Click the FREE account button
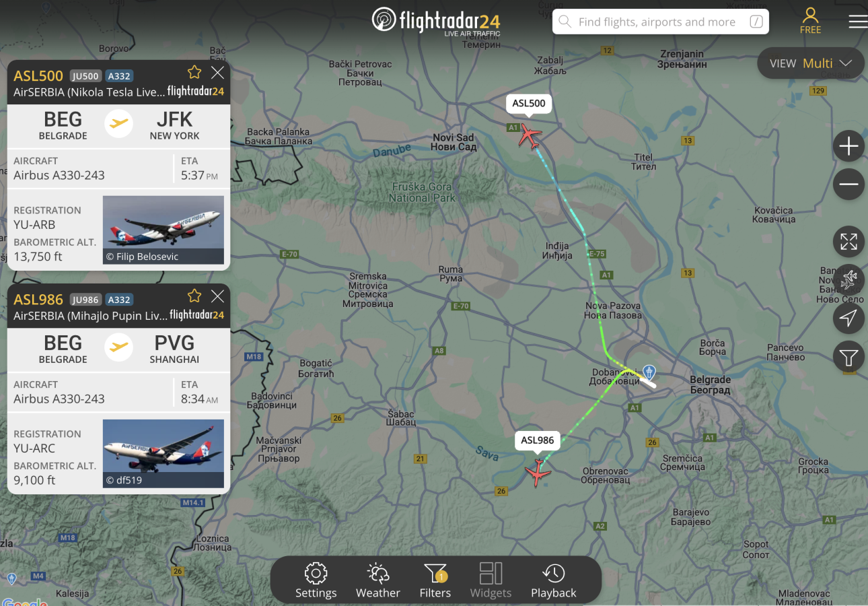The image size is (868, 606). (810, 21)
